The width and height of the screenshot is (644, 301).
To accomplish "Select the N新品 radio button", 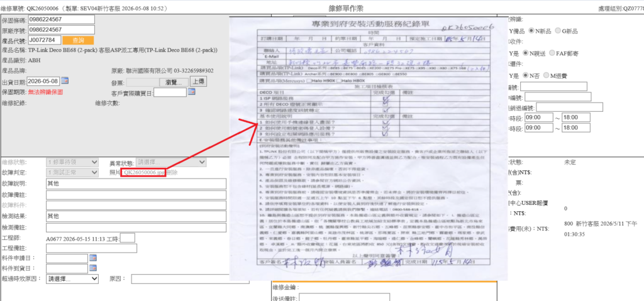I will coord(531,31).
